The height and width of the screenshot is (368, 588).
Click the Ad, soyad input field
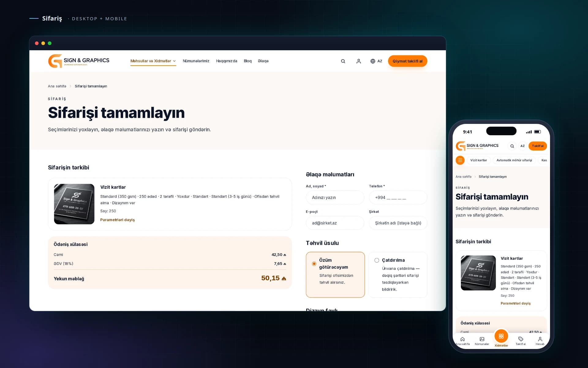[335, 197]
